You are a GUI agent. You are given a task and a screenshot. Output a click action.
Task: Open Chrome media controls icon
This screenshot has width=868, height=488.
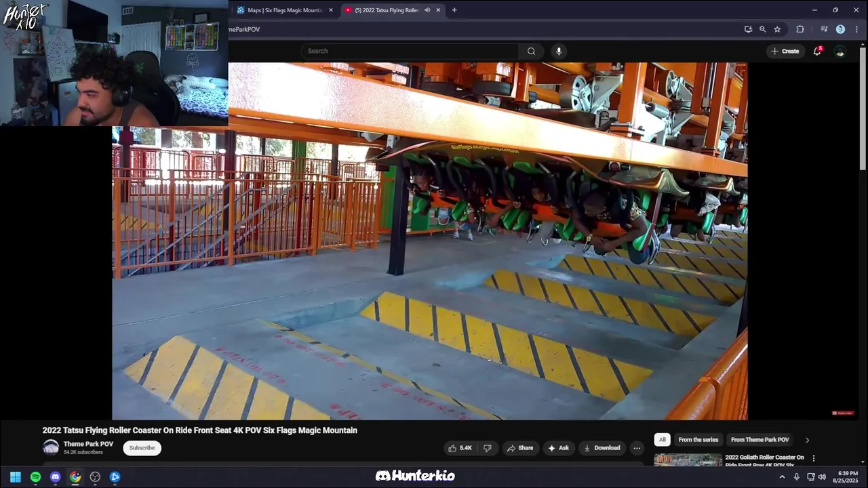[x=824, y=29]
